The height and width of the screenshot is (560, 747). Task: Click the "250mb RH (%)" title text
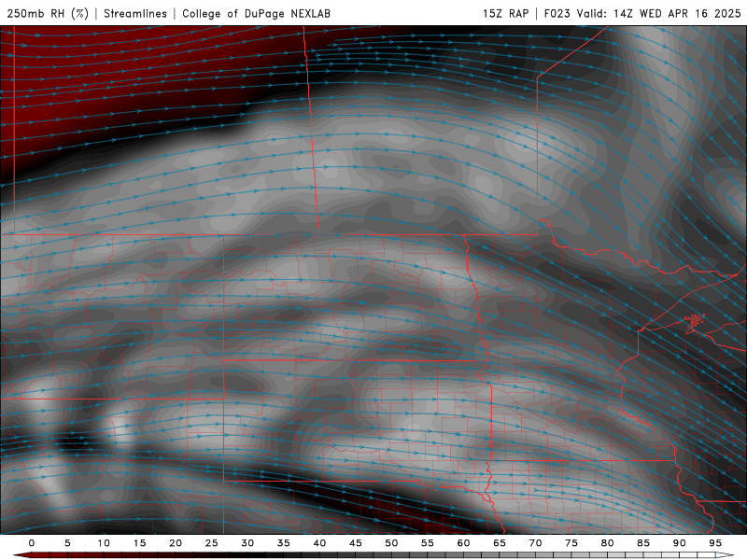[48, 13]
